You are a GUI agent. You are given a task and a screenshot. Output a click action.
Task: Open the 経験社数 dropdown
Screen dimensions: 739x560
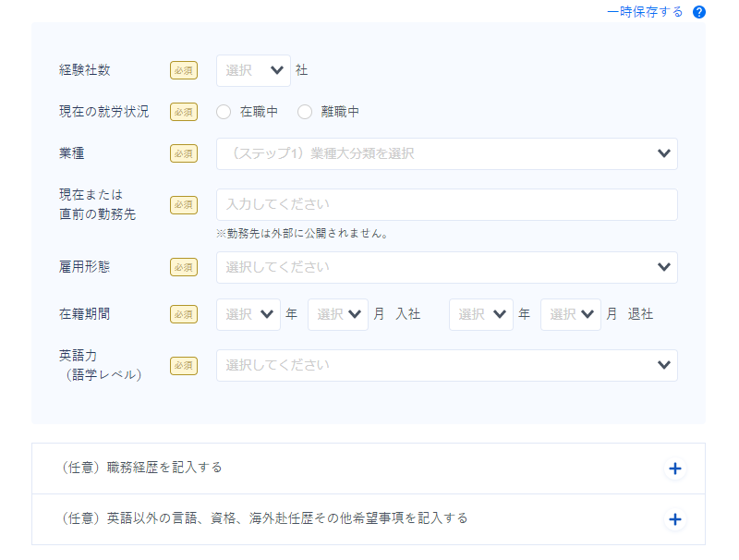pyautogui.click(x=253, y=70)
